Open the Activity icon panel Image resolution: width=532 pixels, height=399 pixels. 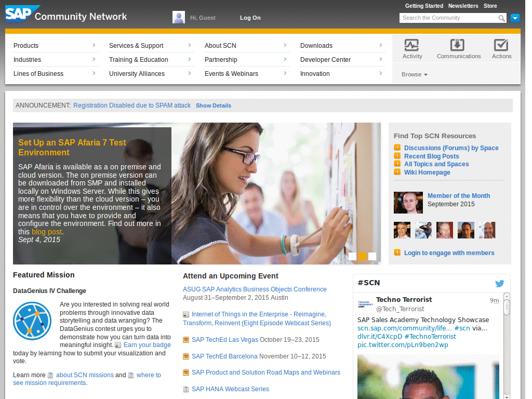click(x=412, y=46)
